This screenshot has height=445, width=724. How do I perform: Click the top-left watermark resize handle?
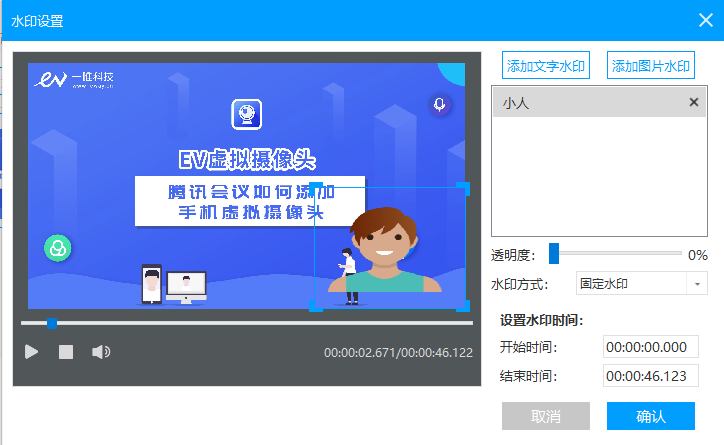pos(315,188)
